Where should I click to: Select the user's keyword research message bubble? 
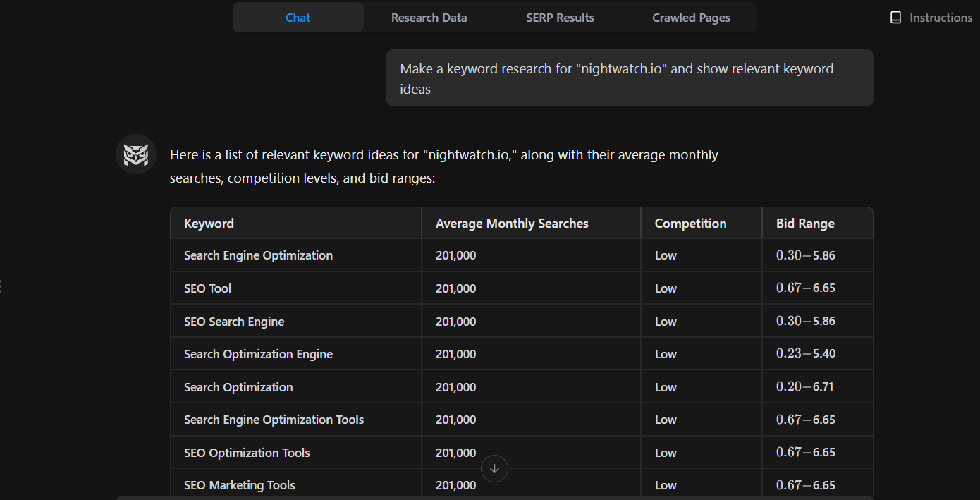tap(630, 78)
